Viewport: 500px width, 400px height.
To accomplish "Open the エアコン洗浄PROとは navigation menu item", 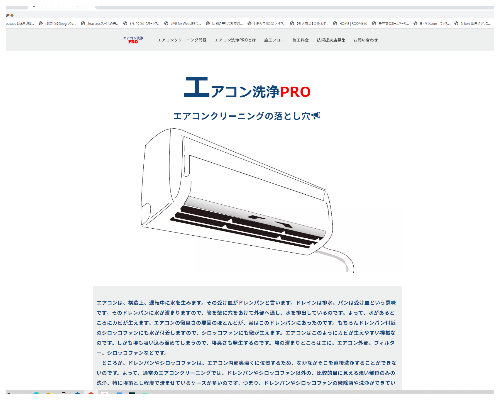I will coord(235,40).
